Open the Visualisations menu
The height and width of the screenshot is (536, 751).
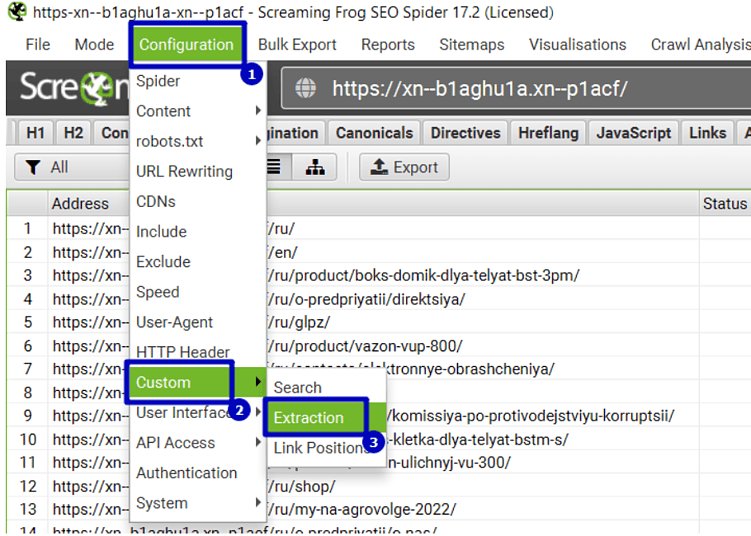pyautogui.click(x=577, y=45)
